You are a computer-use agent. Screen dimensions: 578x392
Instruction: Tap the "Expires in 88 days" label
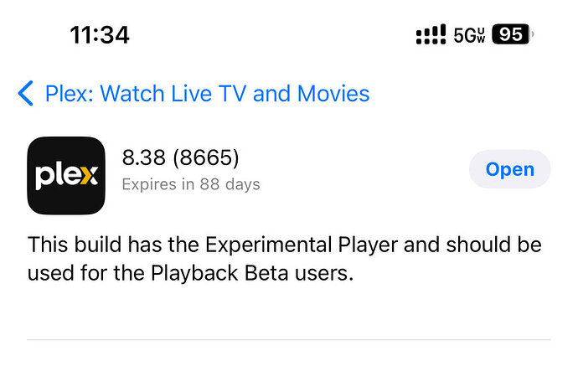191,184
